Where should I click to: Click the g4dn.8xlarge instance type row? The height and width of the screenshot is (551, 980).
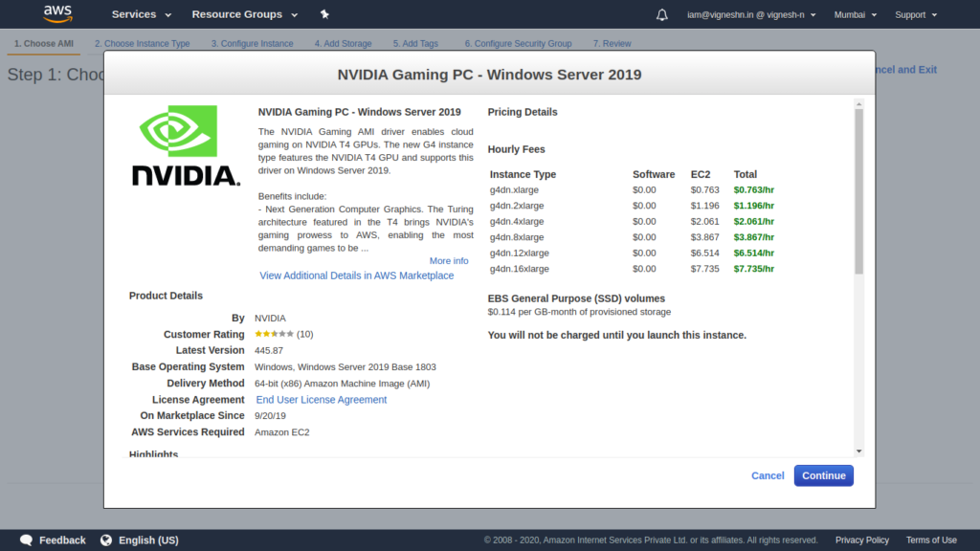coord(632,237)
